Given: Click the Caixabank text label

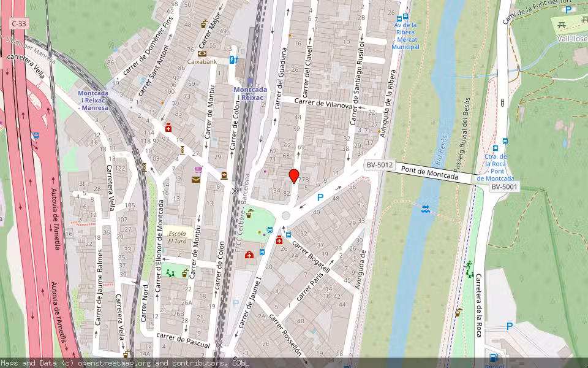Looking at the screenshot, I should click(202, 61).
